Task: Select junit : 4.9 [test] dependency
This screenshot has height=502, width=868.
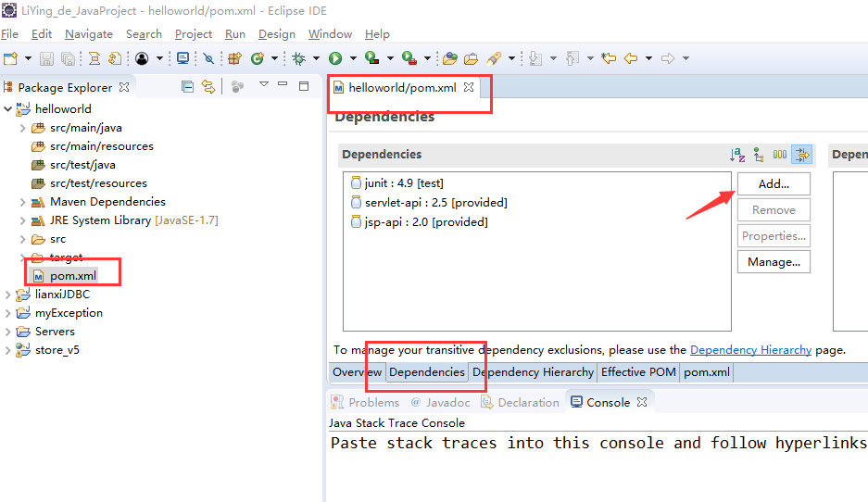Action: 397,183
